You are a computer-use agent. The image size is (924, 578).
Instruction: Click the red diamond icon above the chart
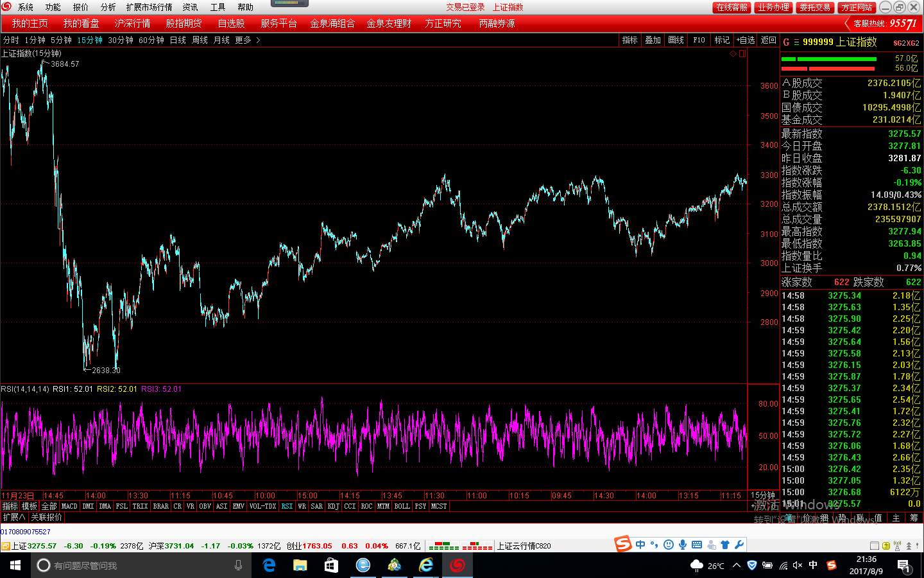pos(733,54)
